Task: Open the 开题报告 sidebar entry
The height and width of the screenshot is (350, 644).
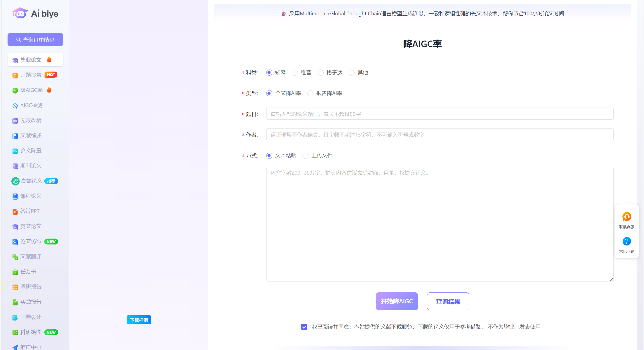Action: [30, 75]
